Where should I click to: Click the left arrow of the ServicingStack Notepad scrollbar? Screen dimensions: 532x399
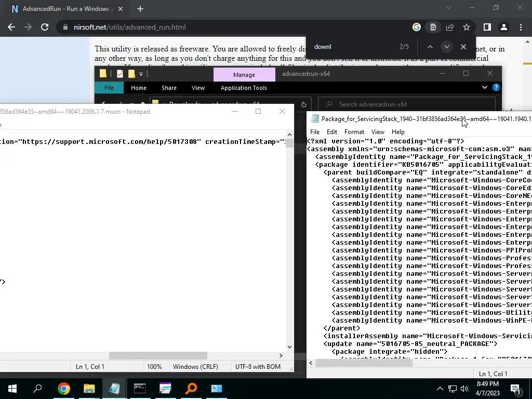coord(311,363)
